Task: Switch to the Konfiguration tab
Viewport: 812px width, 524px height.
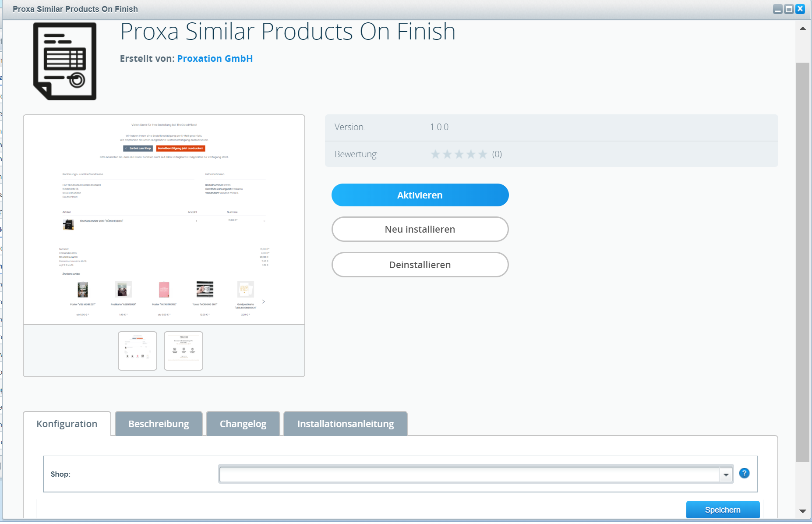Action: pos(67,424)
